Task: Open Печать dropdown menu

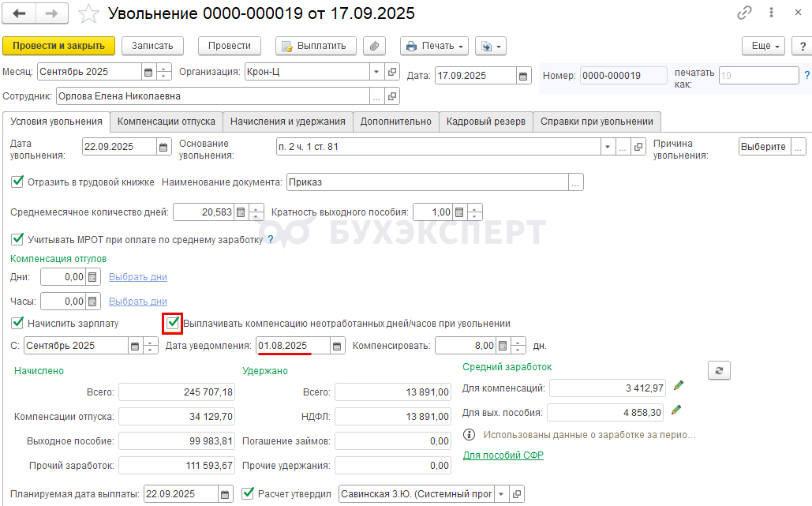Action: tap(435, 46)
